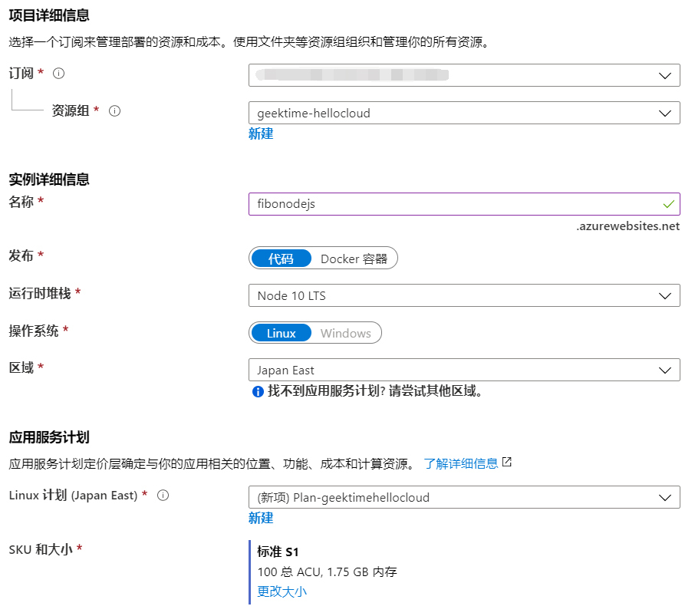695x616 pixels.
Task: Click 新建 link under Linux plan
Action: click(x=261, y=518)
